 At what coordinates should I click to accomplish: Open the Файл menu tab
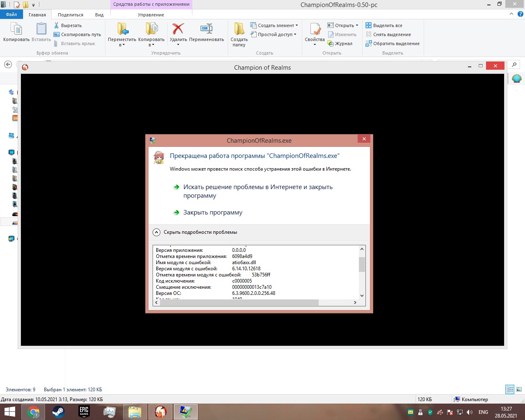11,14
